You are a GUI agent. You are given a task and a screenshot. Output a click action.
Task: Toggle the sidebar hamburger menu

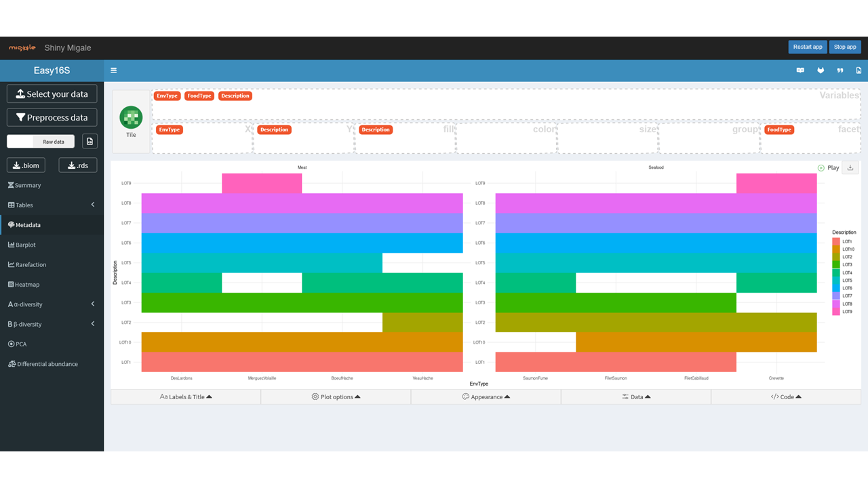pyautogui.click(x=114, y=70)
